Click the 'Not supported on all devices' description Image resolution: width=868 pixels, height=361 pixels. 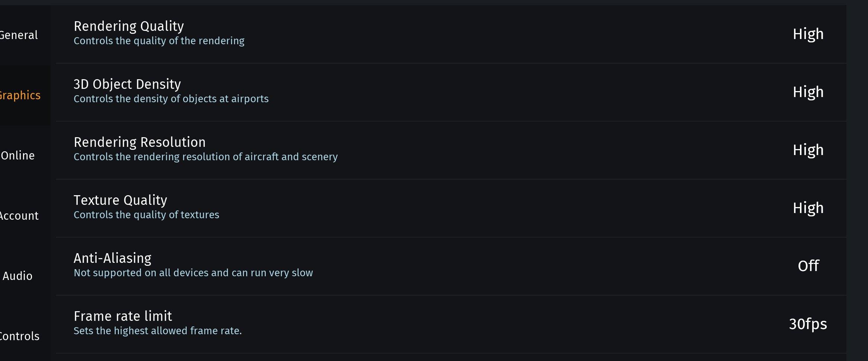193,273
